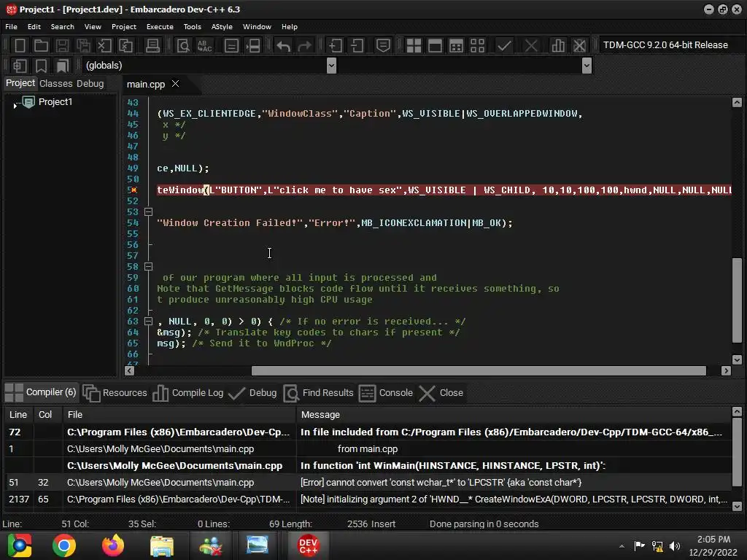Select the 'initializing argument 2' note row
The image size is (747, 560).
pos(368,499)
